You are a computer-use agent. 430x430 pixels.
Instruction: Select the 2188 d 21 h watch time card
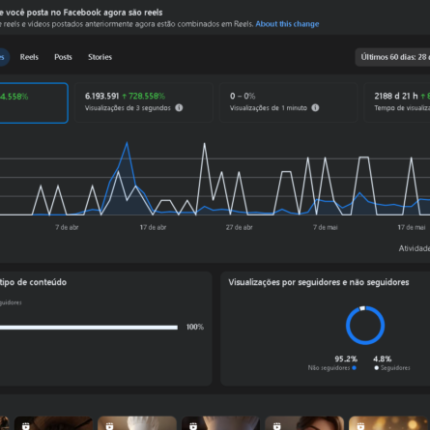pyautogui.click(x=397, y=103)
